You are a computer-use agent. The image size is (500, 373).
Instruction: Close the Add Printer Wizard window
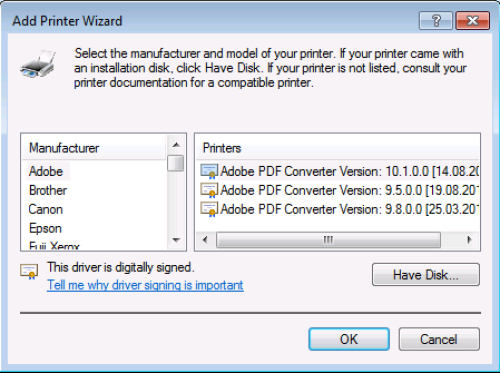(473, 21)
